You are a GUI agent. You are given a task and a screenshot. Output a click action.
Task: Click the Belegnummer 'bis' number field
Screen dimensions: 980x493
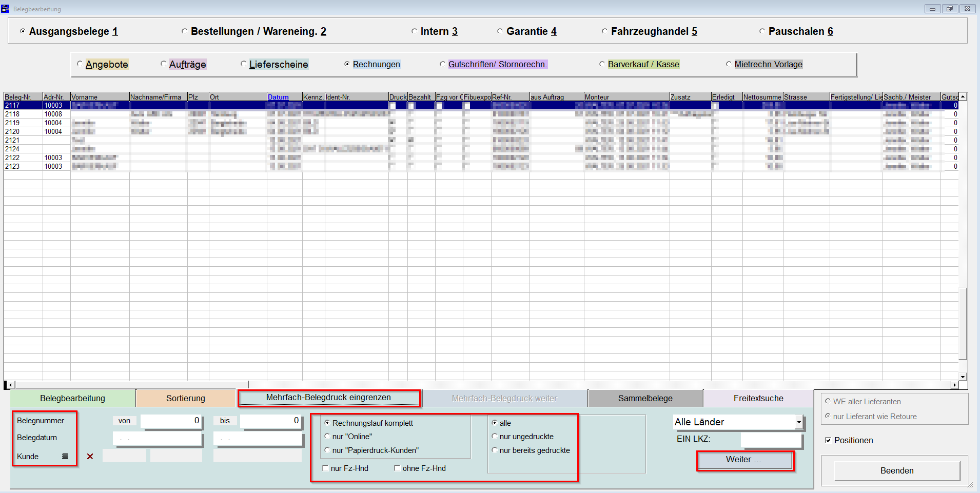(x=271, y=421)
